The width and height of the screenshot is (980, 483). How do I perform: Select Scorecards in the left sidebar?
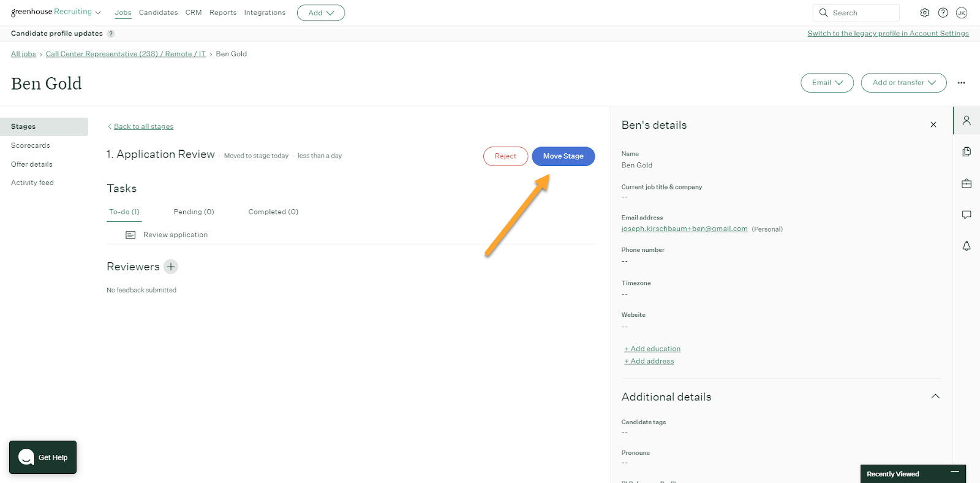coord(31,145)
